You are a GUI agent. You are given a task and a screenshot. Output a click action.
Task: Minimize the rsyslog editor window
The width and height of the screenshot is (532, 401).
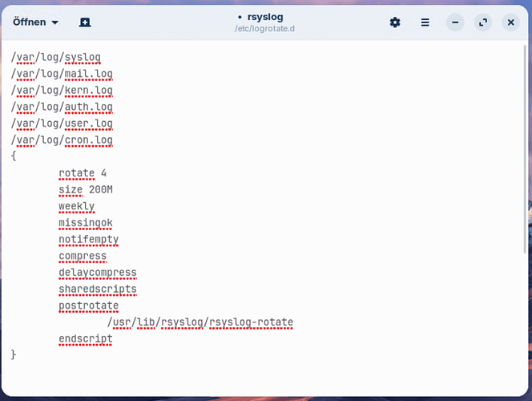point(455,22)
